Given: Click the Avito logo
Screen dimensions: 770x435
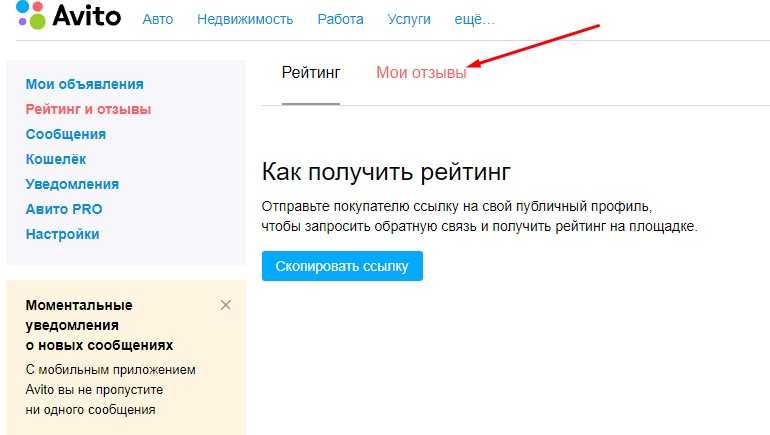Looking at the screenshot, I should 68,15.
